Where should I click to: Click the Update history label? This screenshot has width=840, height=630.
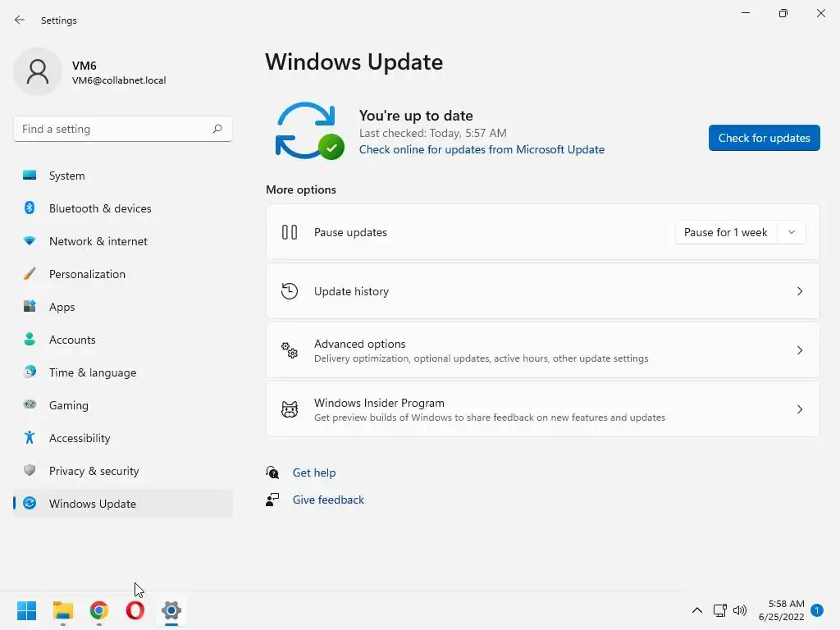351,291
